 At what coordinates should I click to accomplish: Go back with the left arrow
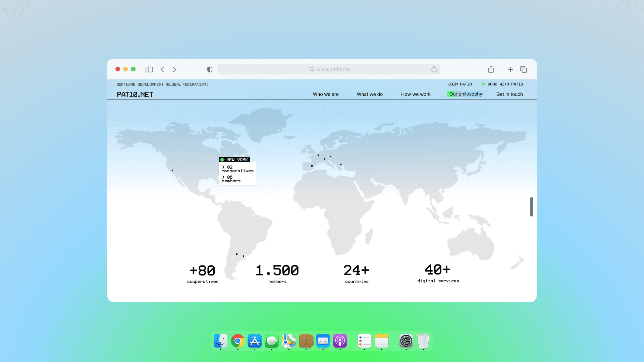[x=162, y=69]
